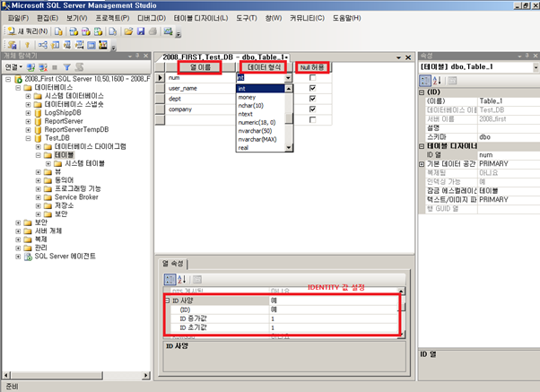
Task: Click Alphabetical sort icon in column properties
Action: (182, 279)
